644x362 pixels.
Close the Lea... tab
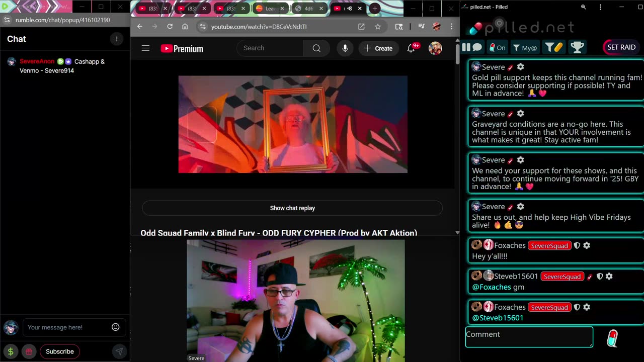pyautogui.click(x=282, y=9)
